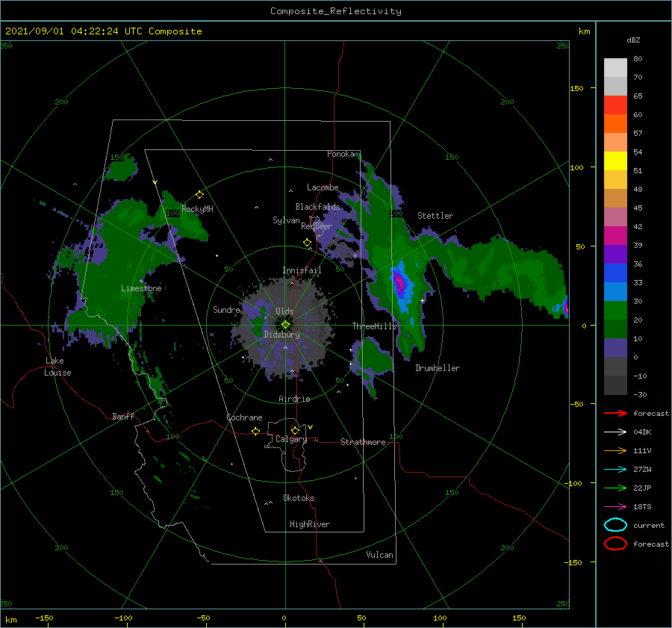The height and width of the screenshot is (628, 672).
Task: Click the Olds city label
Action: (x=284, y=311)
